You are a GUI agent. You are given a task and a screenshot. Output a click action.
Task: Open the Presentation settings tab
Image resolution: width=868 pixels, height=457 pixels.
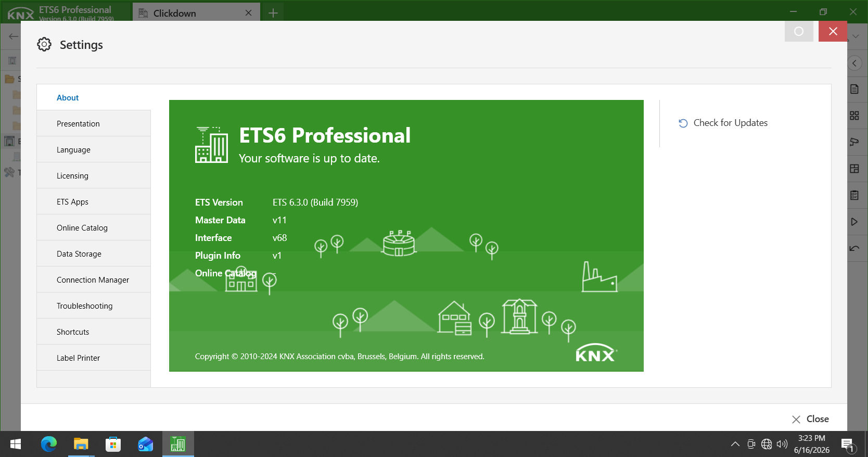(94, 123)
